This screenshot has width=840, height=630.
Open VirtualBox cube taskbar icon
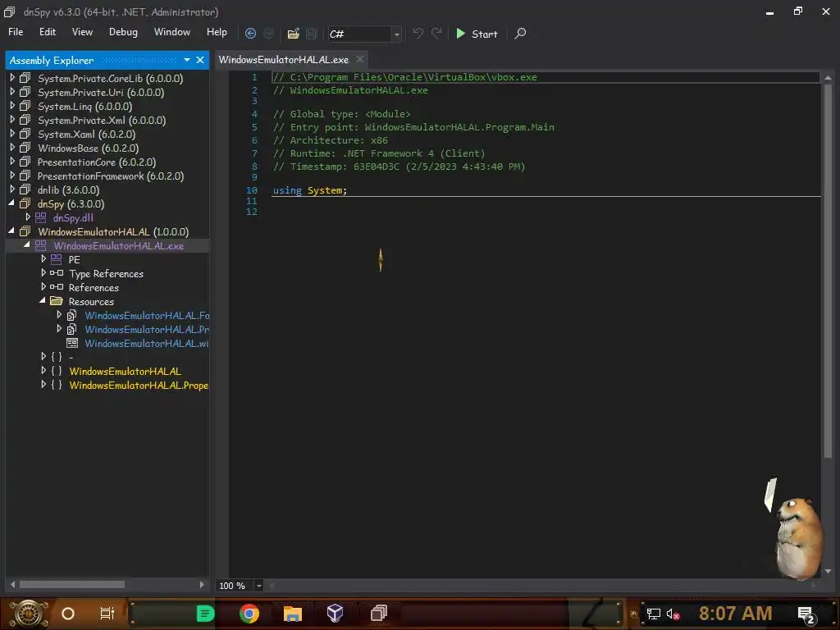tap(335, 614)
